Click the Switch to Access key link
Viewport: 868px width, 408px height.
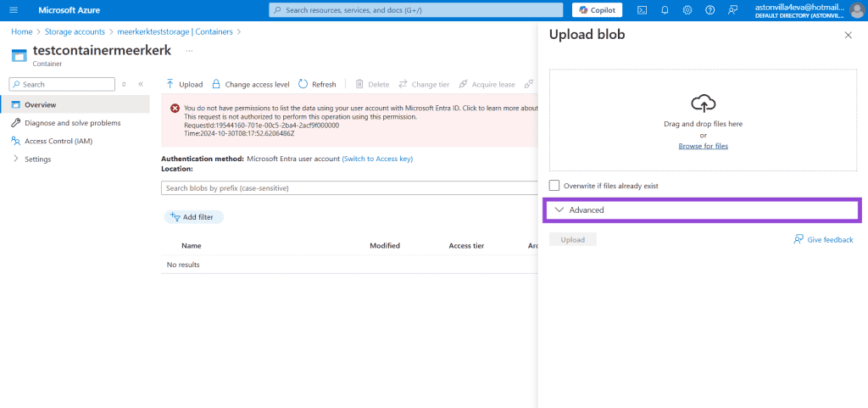tap(377, 159)
